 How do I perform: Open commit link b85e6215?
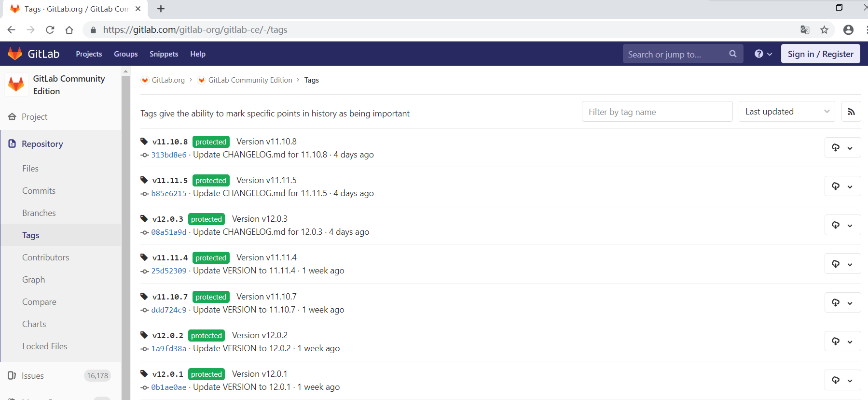(x=169, y=194)
